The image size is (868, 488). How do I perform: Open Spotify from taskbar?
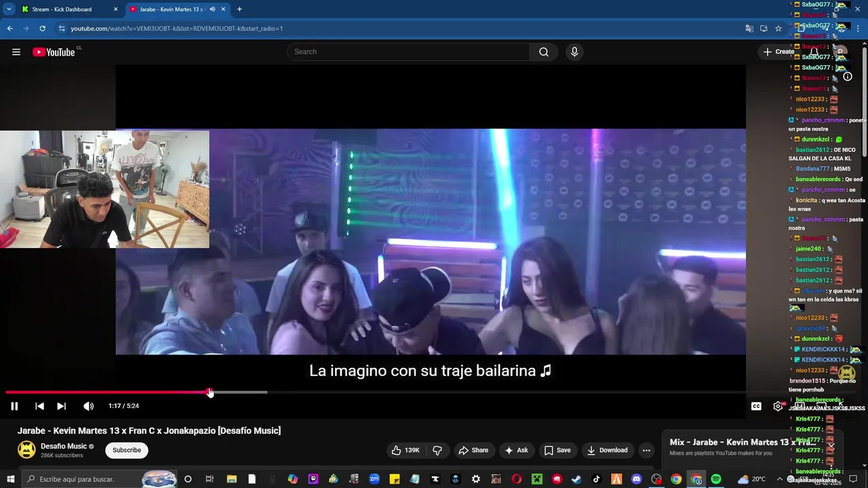[716, 479]
